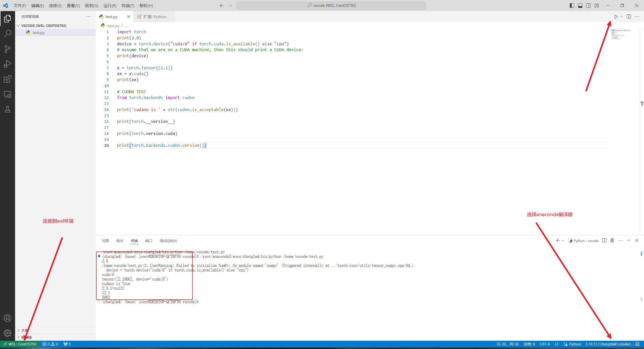Close the bottom panel
Viewport: 644px width, 349px height.
pyautogui.click(x=637, y=240)
